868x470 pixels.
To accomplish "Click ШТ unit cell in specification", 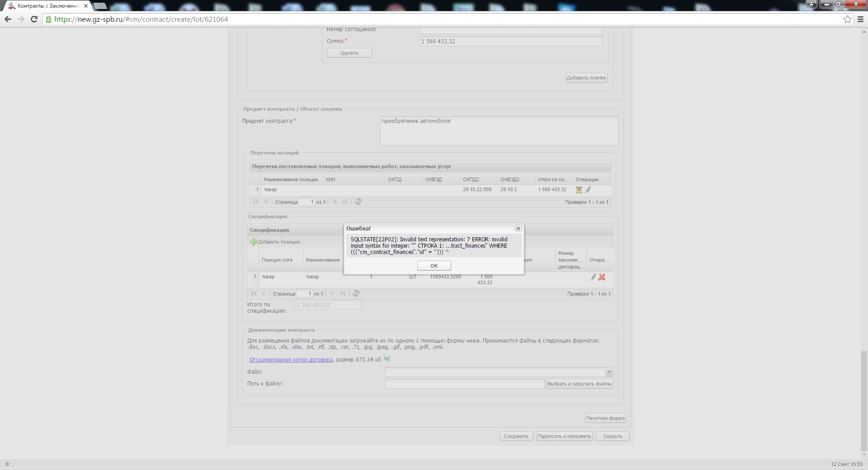I will pos(413,277).
